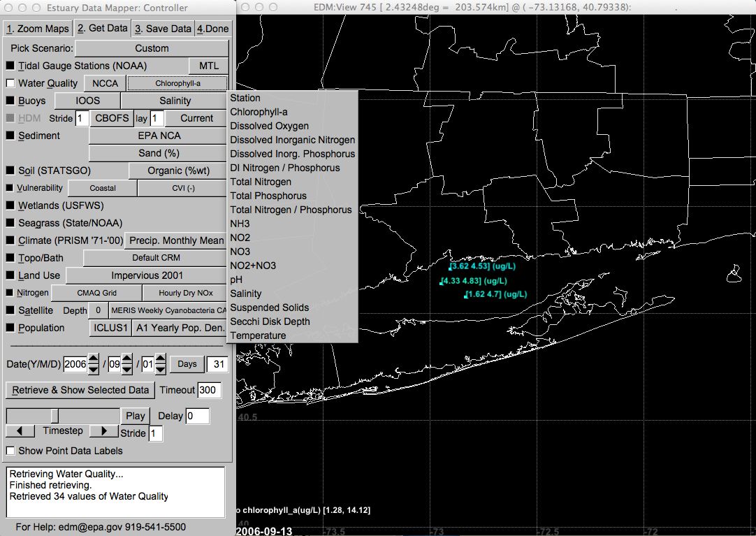Increase the year with the stepper arrows

[x=94, y=359]
